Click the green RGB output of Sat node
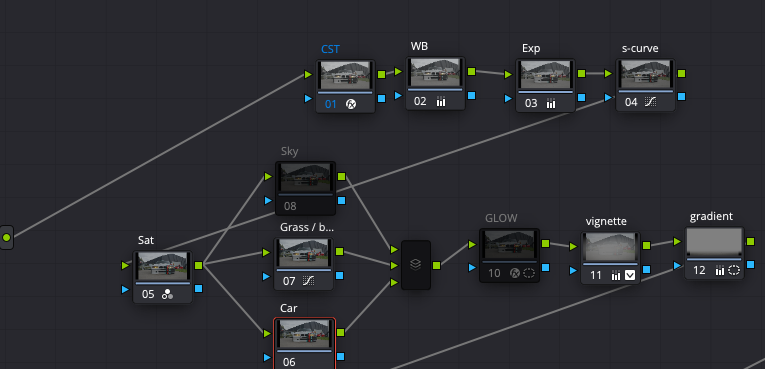765x369 pixels. coord(199,265)
